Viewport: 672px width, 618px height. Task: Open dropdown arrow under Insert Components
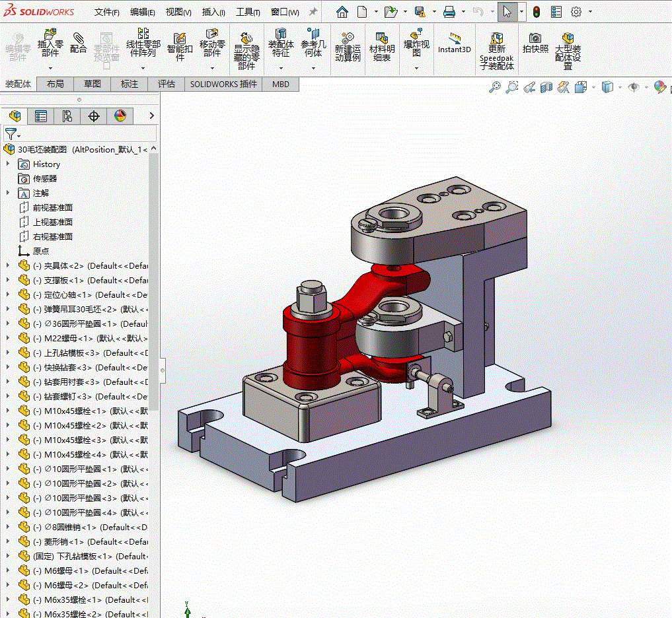(x=50, y=68)
